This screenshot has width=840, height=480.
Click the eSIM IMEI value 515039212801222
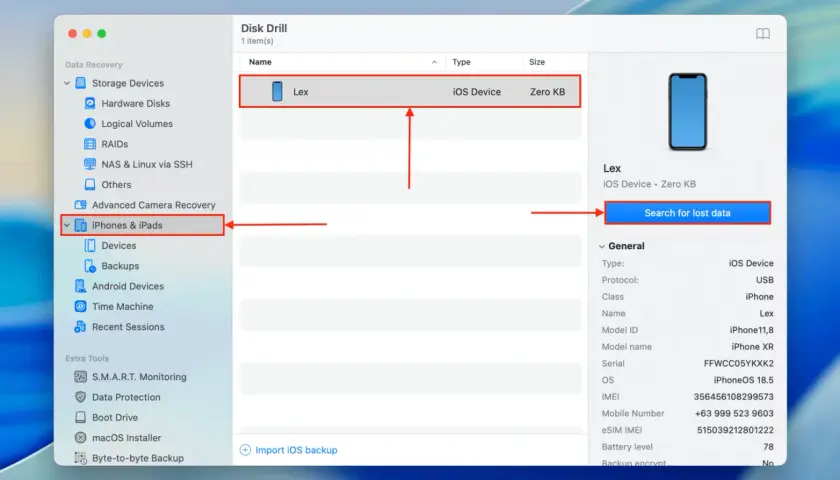tap(735, 430)
